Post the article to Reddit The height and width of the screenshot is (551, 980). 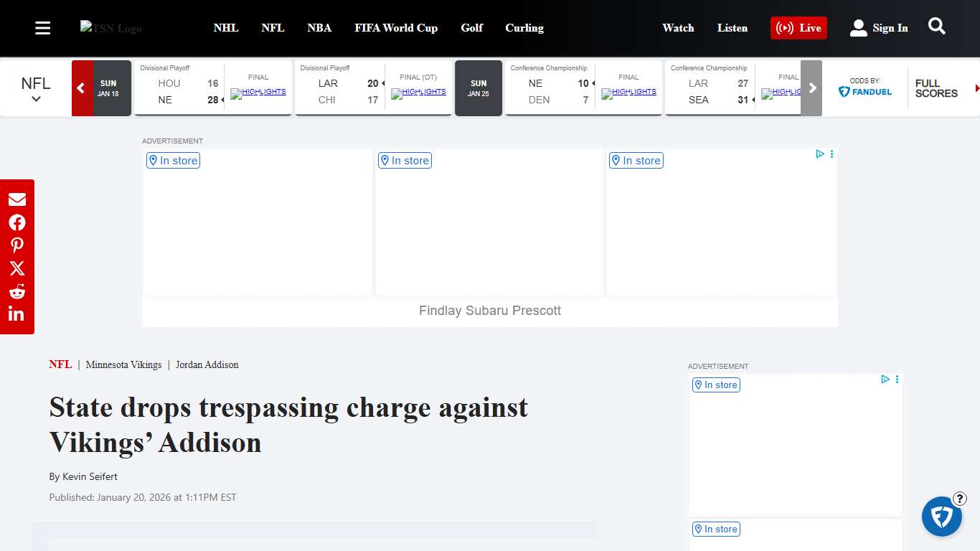17,291
